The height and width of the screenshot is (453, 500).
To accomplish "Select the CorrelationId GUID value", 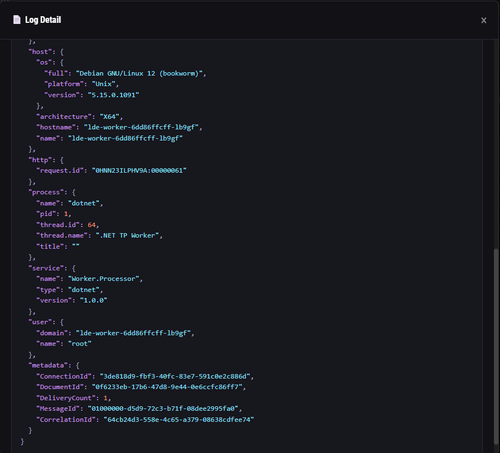I will click(x=179, y=420).
